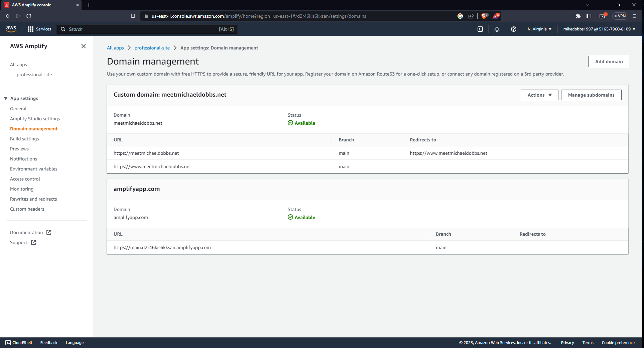Open the Services grid menu
Image resolution: width=644 pixels, height=348 pixels.
point(39,29)
